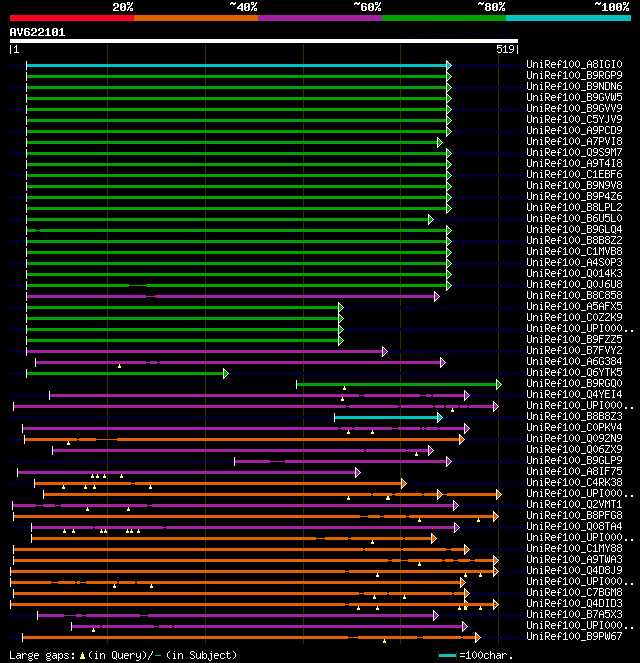640x663 pixels.
Task: Click the arrowhead ending the UniRef100_B9PW67 bar
Action: pyautogui.click(x=478, y=637)
